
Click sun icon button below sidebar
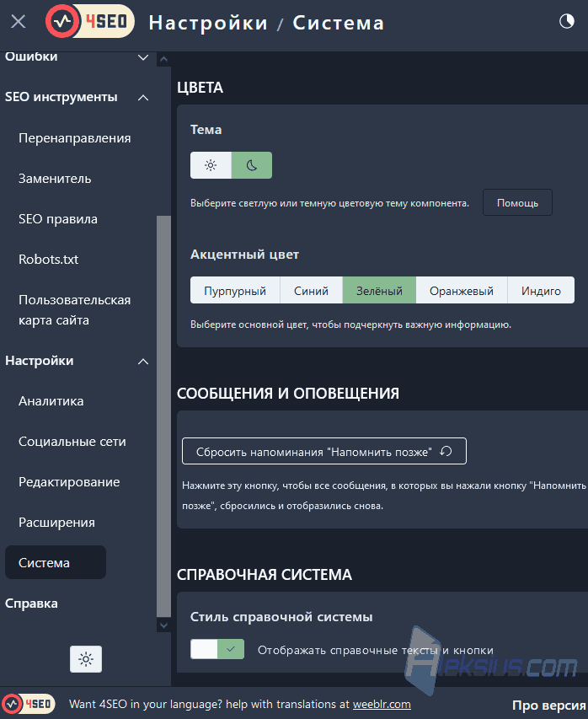86,659
